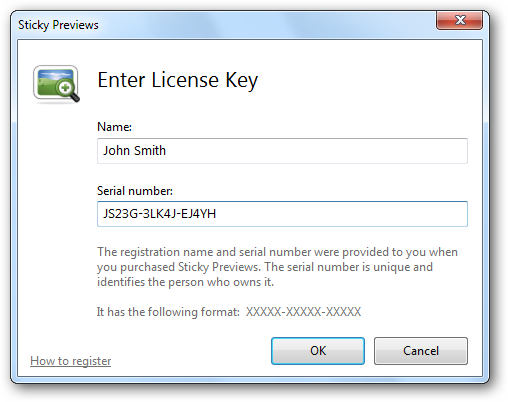The image size is (508, 402).
Task: Open the How to register link
Action: [70, 361]
